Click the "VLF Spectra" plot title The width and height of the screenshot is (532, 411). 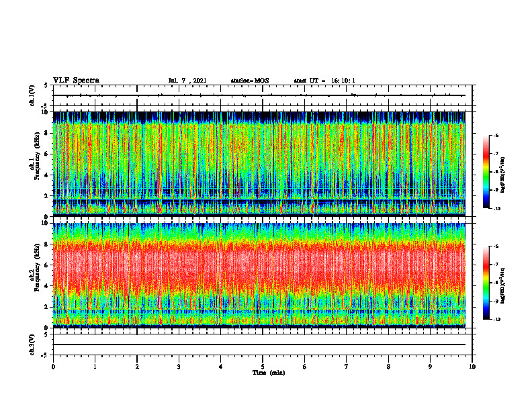(77, 81)
